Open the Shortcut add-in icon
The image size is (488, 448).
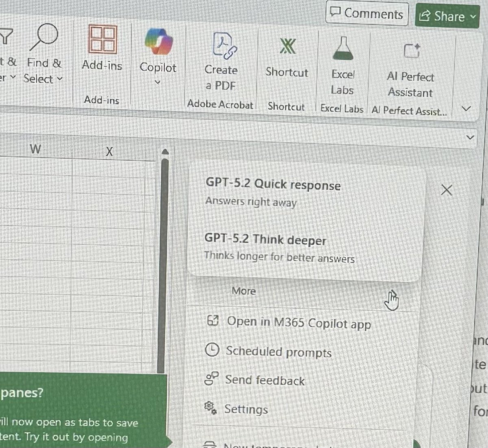coord(288,46)
